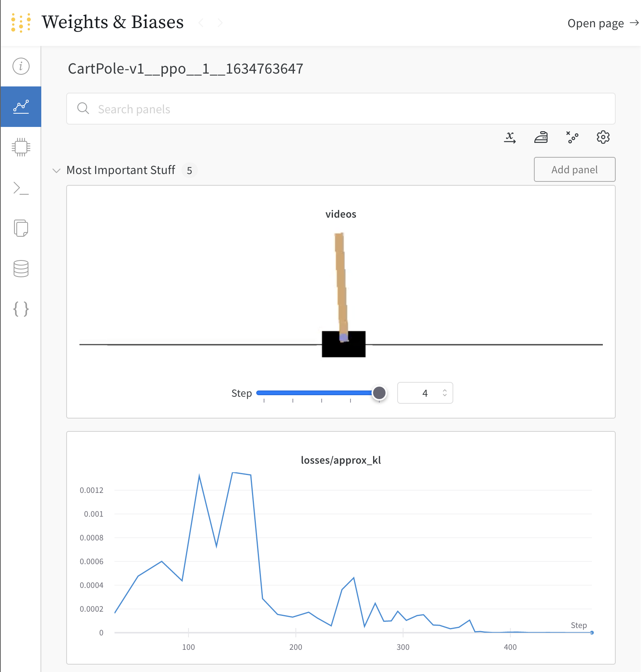Open the Artifacts database icon

pos(21,269)
